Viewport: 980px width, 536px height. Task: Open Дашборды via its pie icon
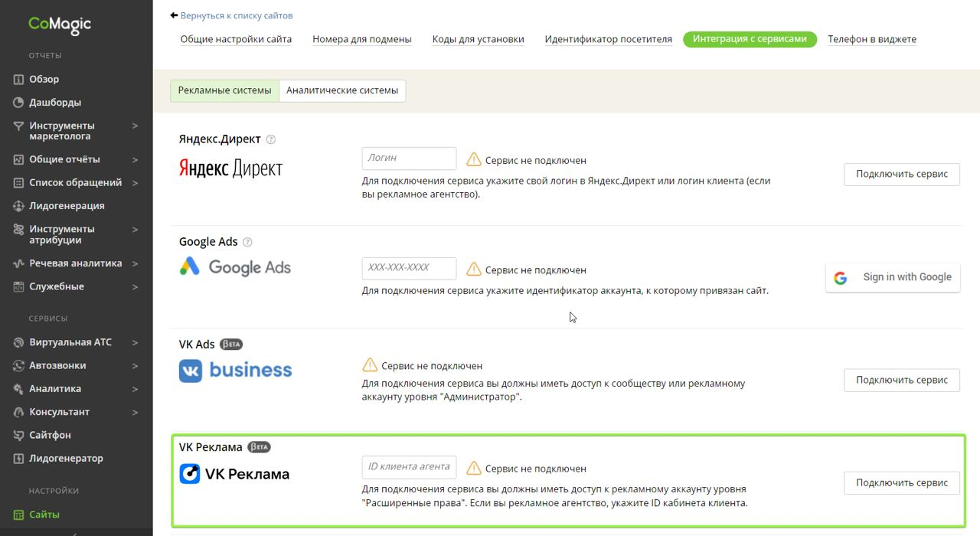tap(19, 103)
